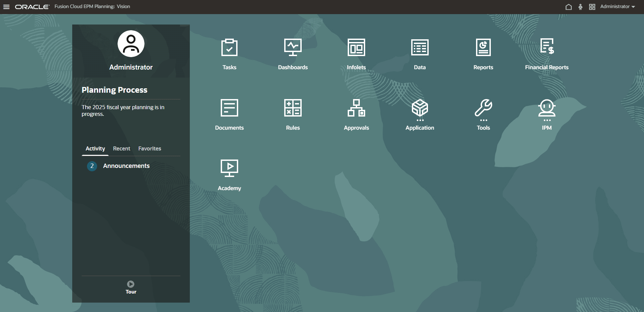Click the Administrator name under the avatar
The width and height of the screenshot is (644, 312).
coord(131,67)
